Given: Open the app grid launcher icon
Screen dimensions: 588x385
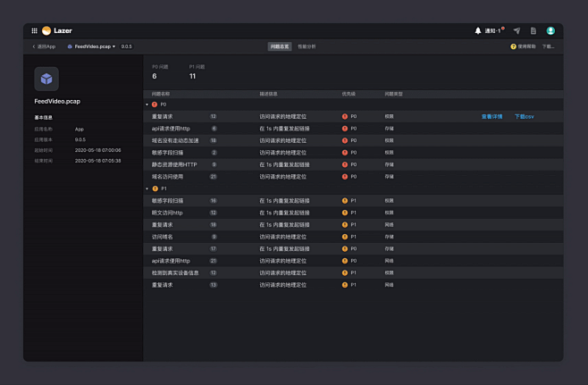Looking at the screenshot, I should coord(35,30).
